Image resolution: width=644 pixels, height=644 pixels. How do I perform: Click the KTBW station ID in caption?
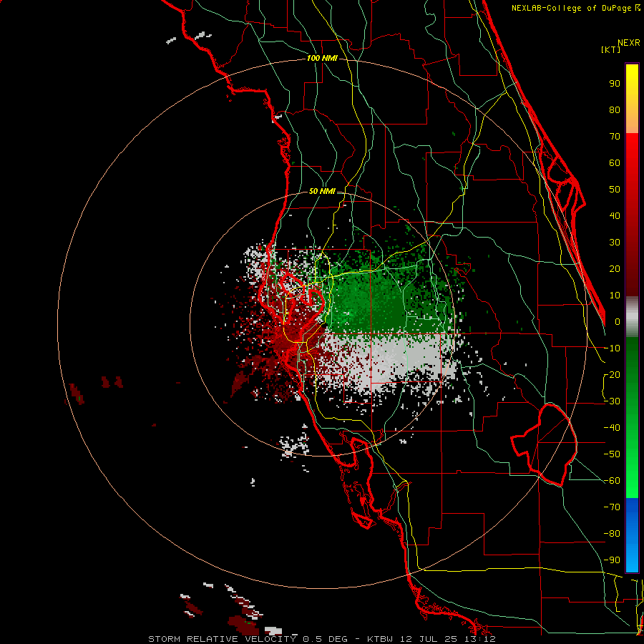(380, 639)
